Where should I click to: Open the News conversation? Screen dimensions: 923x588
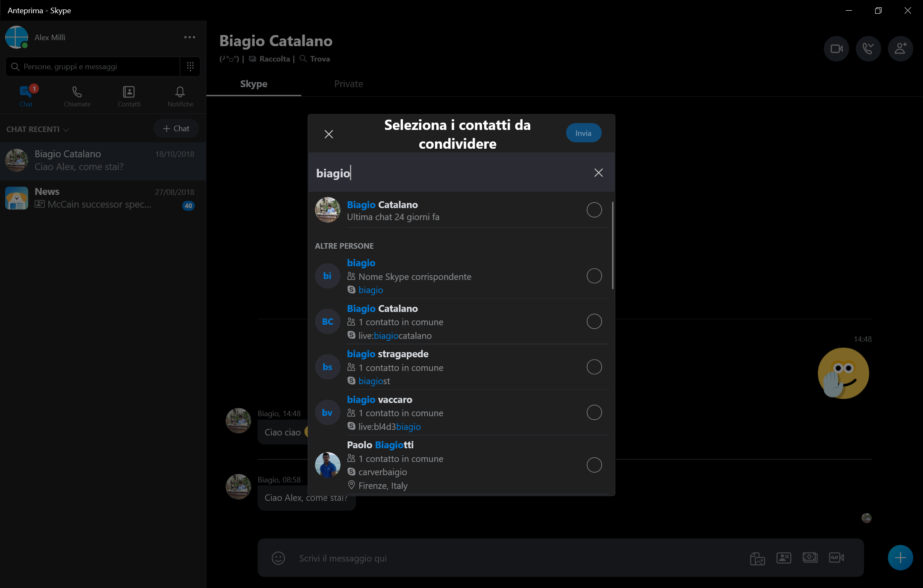[103, 198]
